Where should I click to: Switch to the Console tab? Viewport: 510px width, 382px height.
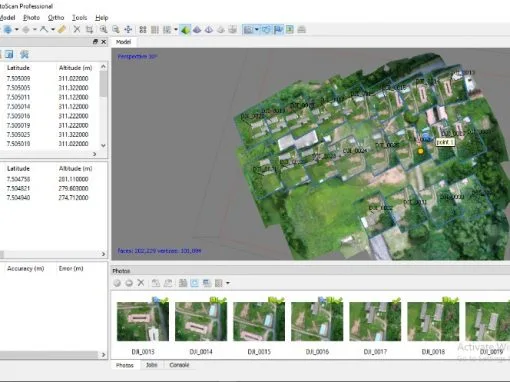point(179,365)
